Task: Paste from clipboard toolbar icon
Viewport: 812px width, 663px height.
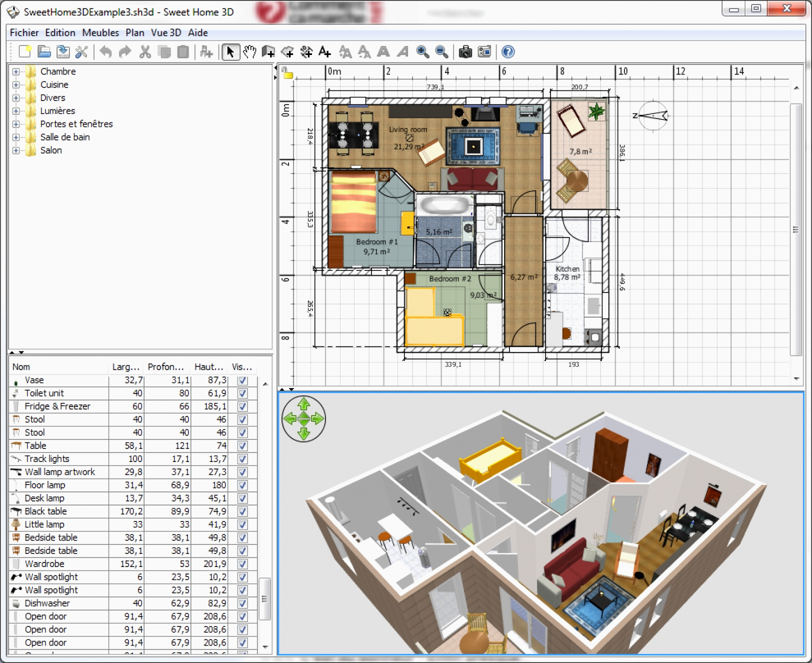Action: tap(183, 51)
